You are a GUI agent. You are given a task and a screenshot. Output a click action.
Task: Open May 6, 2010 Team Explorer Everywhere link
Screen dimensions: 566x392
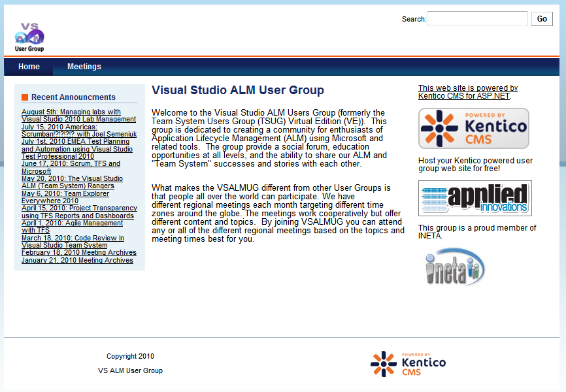tap(65, 197)
